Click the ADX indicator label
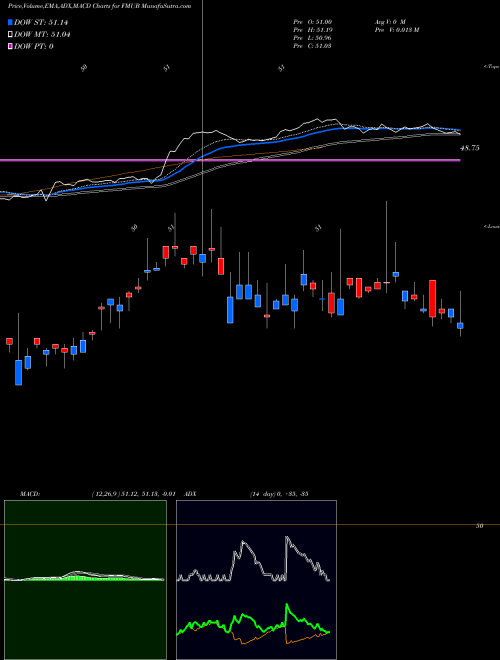Viewport: 500px width, 660px height. point(190,493)
